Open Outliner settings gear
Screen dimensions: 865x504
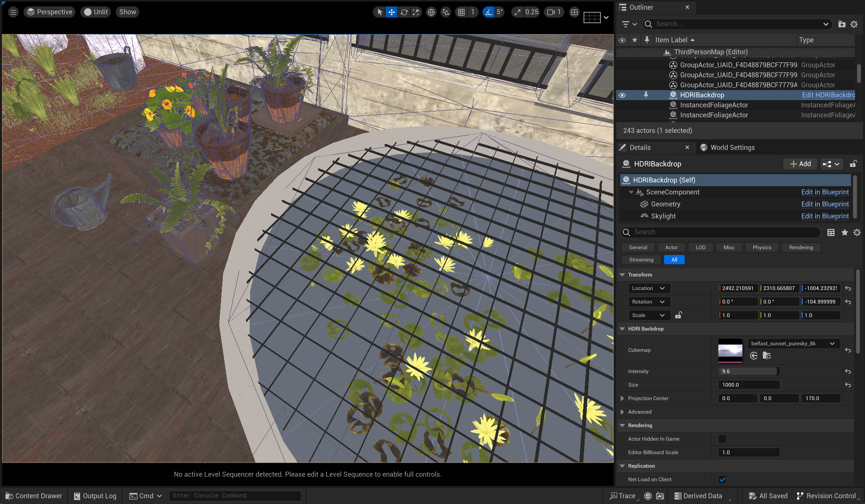click(x=854, y=24)
